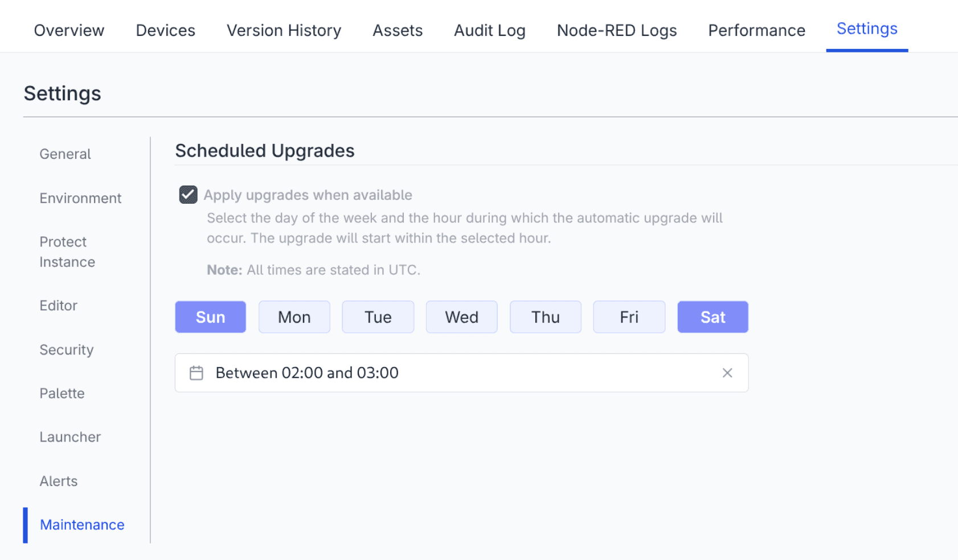Select Monday as an upgrade day
This screenshot has width=958, height=560.
294,317
